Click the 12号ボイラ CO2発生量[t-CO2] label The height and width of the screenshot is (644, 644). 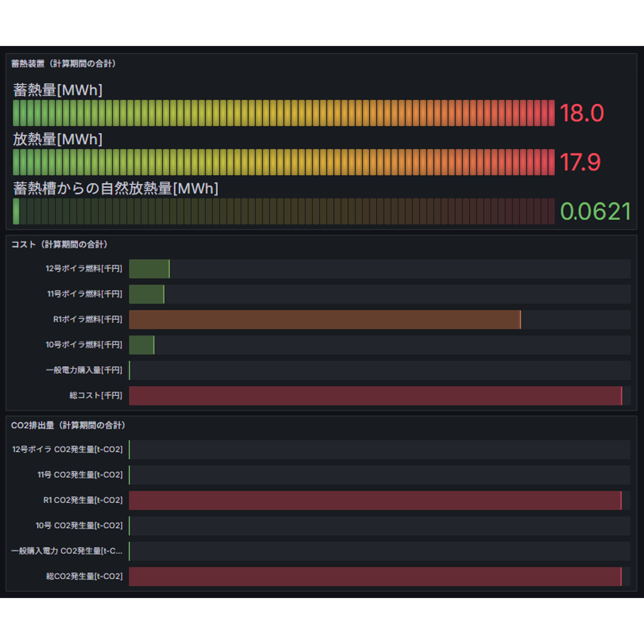pyautogui.click(x=67, y=450)
